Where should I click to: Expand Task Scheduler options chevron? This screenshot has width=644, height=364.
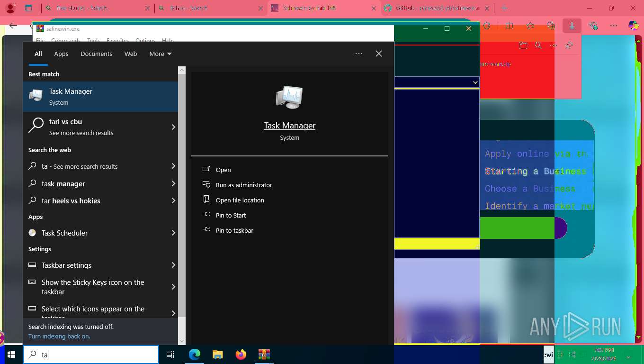point(173,233)
